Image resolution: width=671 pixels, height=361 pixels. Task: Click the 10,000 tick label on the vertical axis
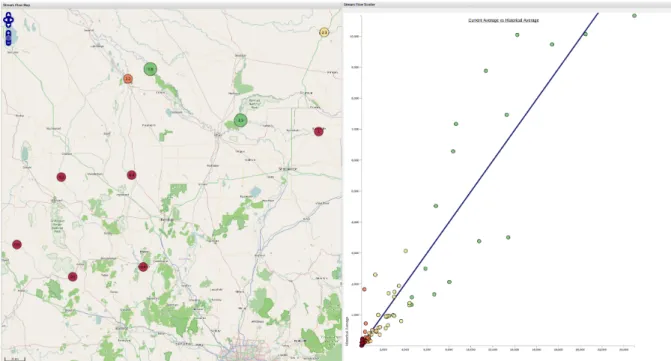(355, 36)
